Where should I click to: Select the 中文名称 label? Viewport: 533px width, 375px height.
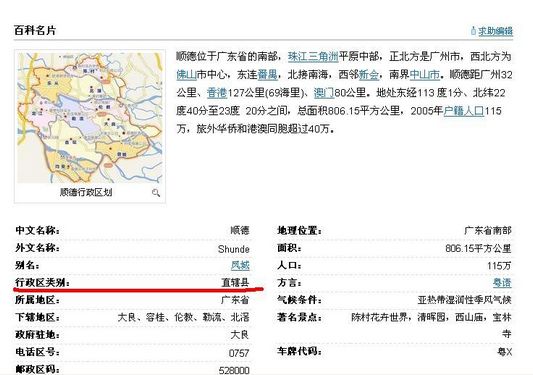pos(37,231)
